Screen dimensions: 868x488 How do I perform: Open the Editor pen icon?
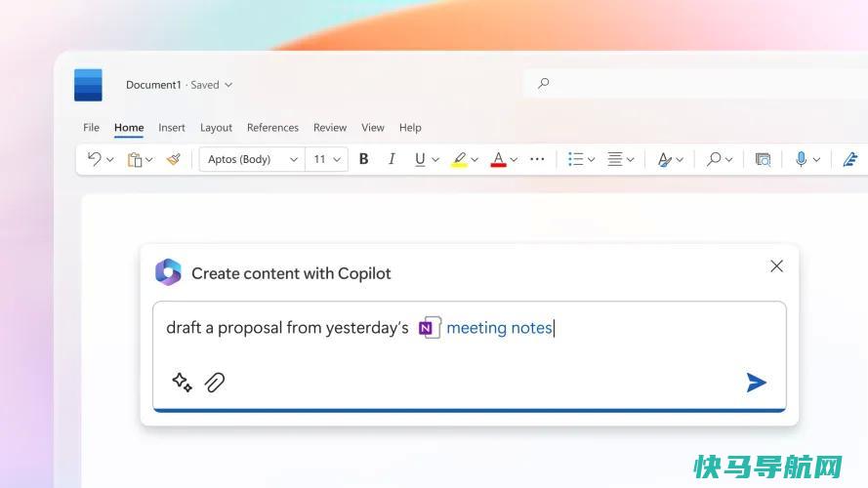(x=850, y=159)
